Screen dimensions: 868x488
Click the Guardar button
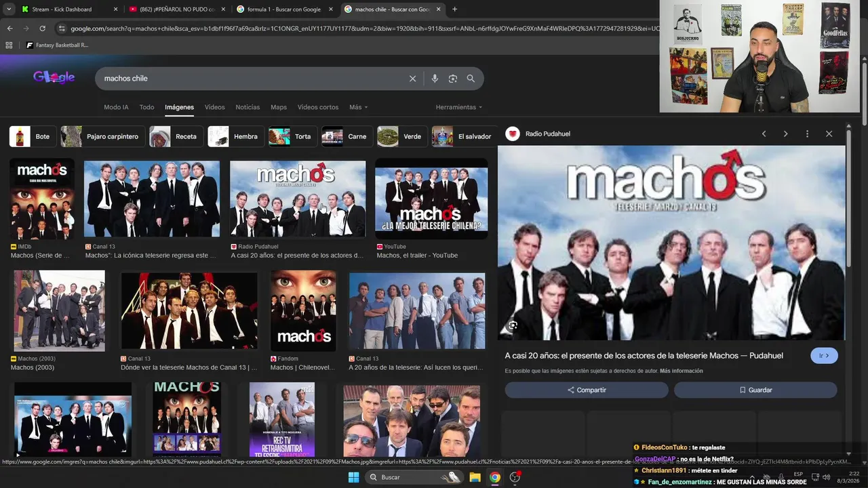click(755, 390)
